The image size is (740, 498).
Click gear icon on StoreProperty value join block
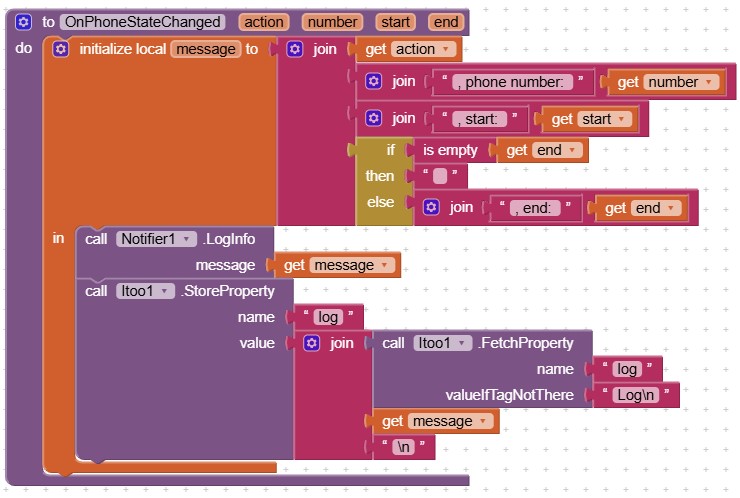point(311,343)
